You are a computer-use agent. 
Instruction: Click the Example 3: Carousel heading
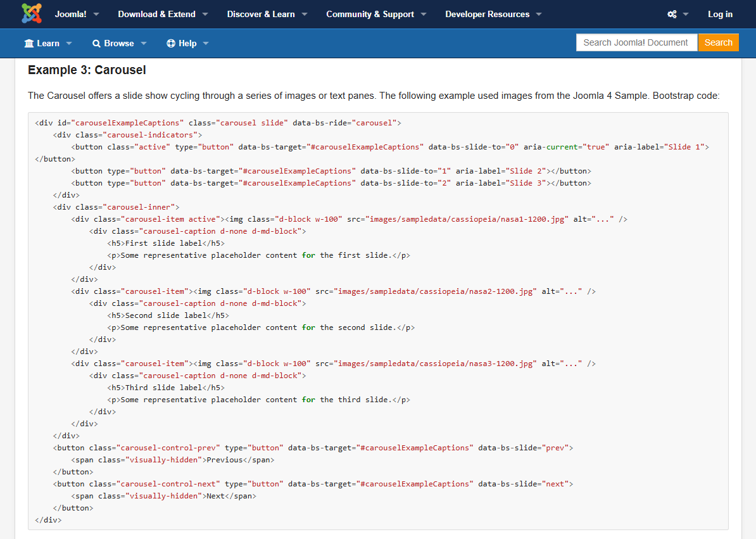[x=87, y=70]
